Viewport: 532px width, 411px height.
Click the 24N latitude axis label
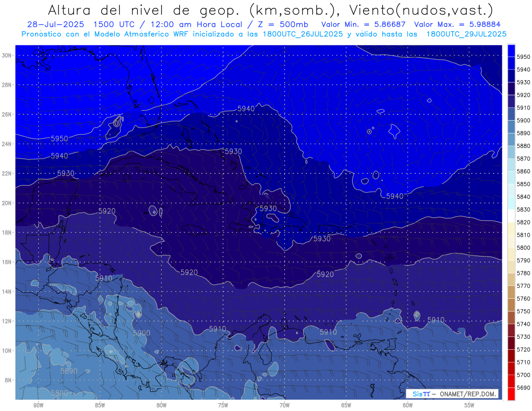coord(7,144)
